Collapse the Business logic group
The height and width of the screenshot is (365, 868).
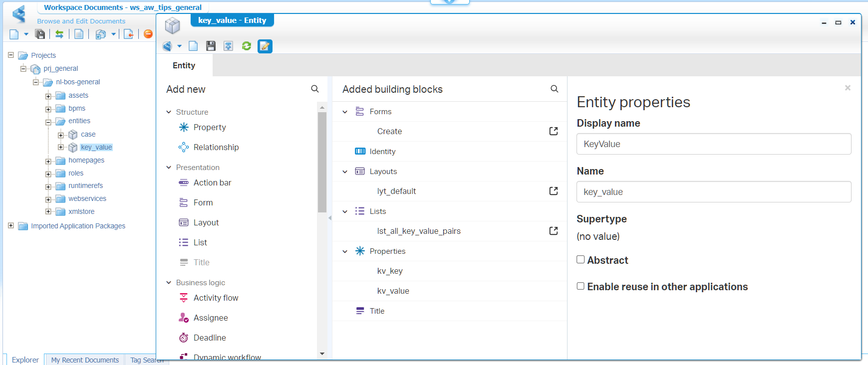pos(169,283)
